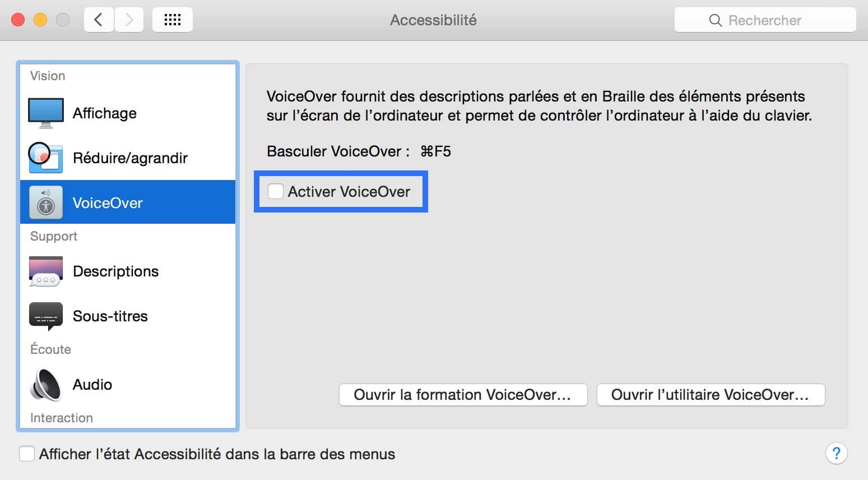The image size is (868, 480).
Task: Click Ouvrir l'utilitaire VoiceOver button
Action: pos(711,395)
